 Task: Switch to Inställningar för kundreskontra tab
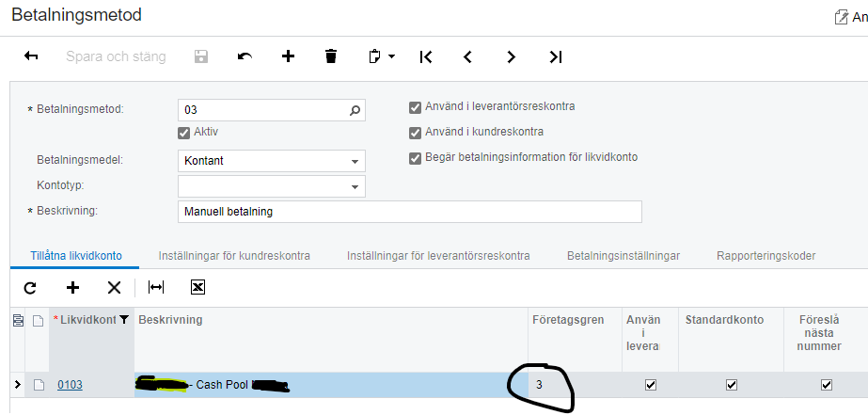(x=234, y=256)
